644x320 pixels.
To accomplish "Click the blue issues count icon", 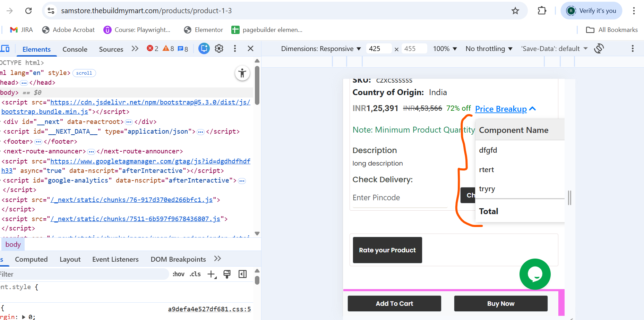I will coord(183,49).
